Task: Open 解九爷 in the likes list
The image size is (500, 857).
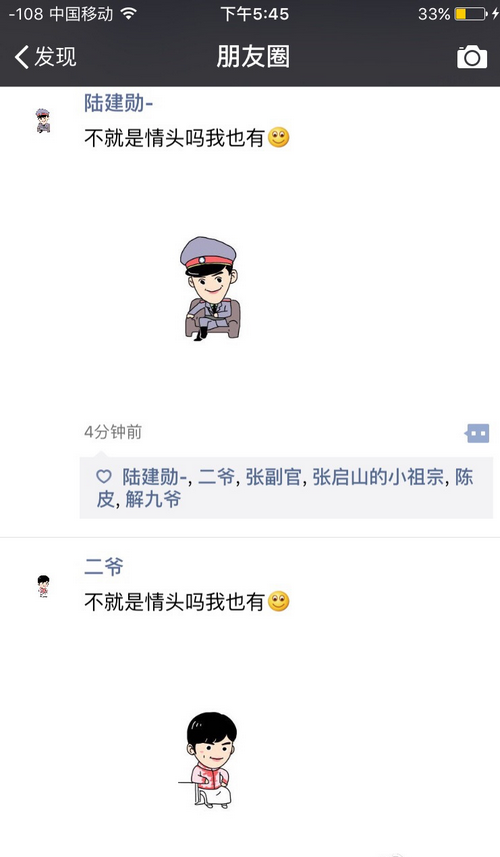Action: coord(153,499)
